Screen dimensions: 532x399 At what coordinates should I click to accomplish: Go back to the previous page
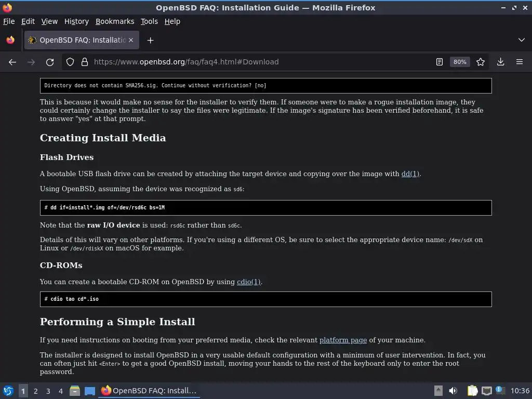(12, 62)
